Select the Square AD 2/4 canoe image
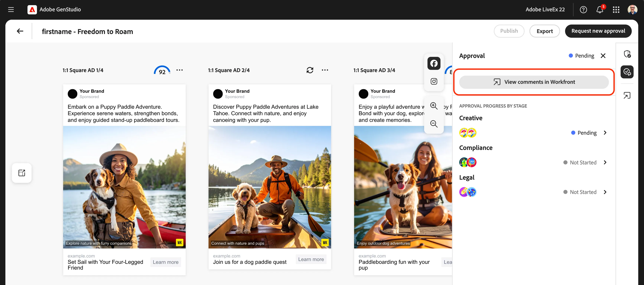The height and width of the screenshot is (285, 644). (x=270, y=187)
